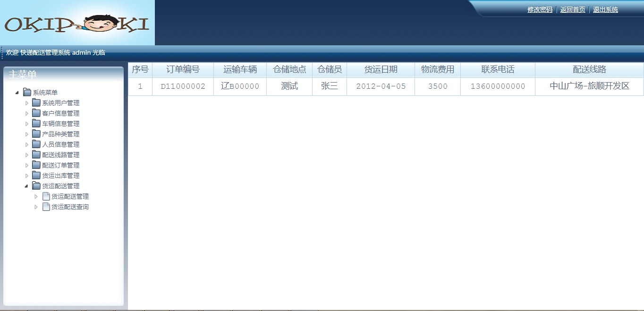644x311 pixels.
Task: Expand the 配送订单管理 tree arrow
Action: pyautogui.click(x=27, y=165)
